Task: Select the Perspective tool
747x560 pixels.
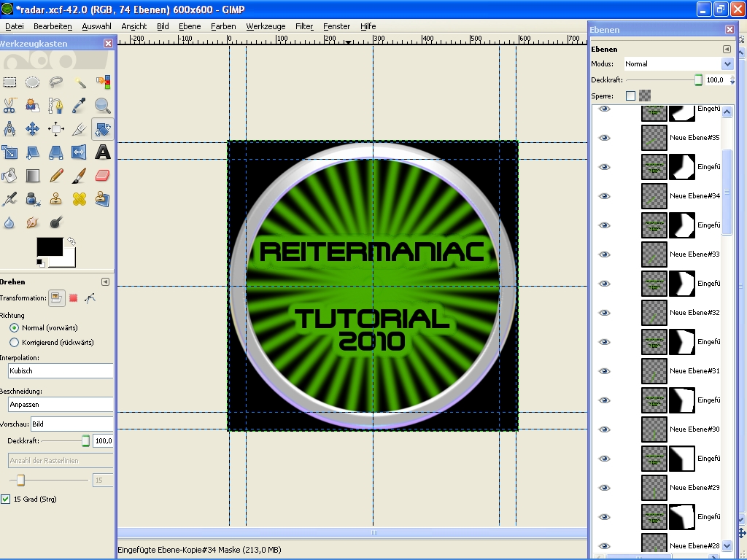Action: pos(55,152)
